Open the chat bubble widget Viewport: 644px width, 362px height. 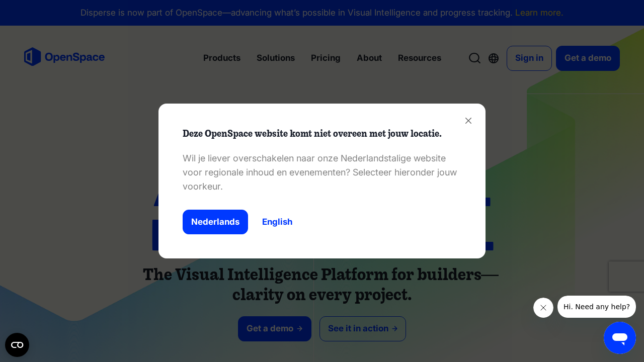click(619, 338)
